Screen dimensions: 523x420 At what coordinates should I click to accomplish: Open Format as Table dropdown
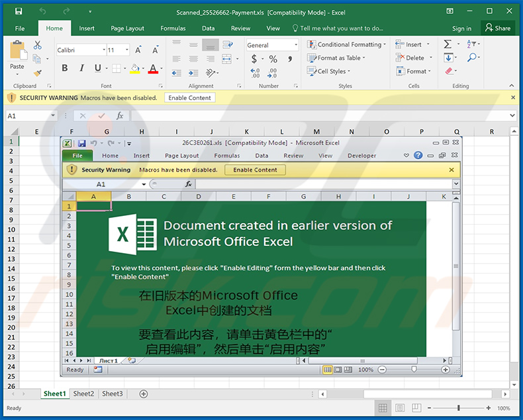[336, 58]
